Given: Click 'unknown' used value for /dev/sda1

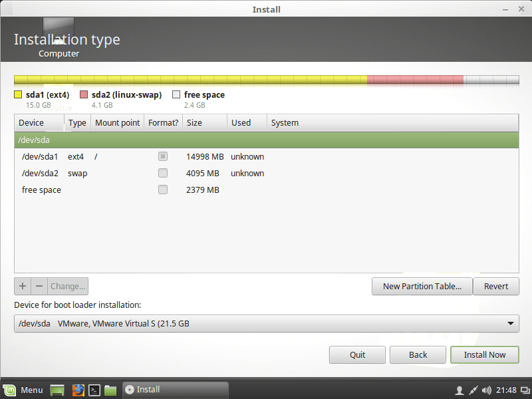Looking at the screenshot, I should (x=247, y=157).
